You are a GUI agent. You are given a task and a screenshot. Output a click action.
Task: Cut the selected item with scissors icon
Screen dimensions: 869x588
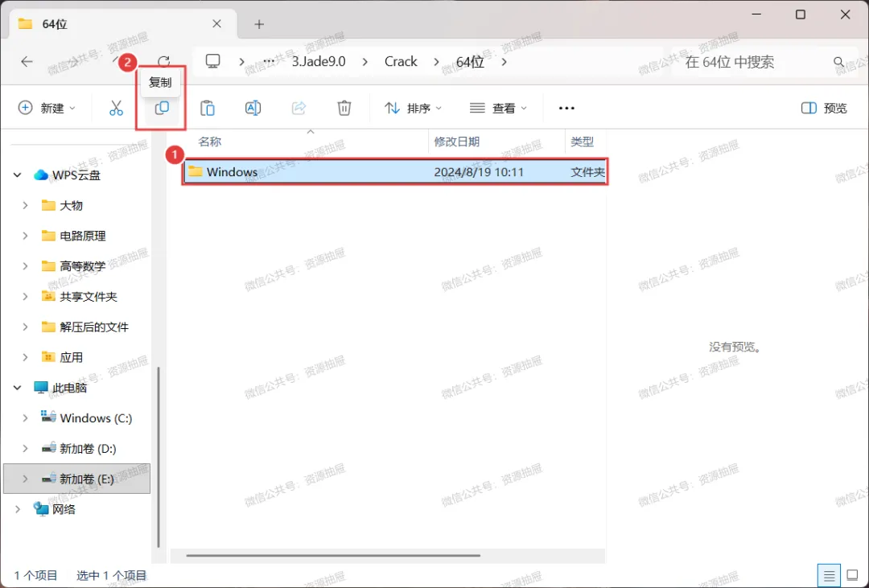116,108
